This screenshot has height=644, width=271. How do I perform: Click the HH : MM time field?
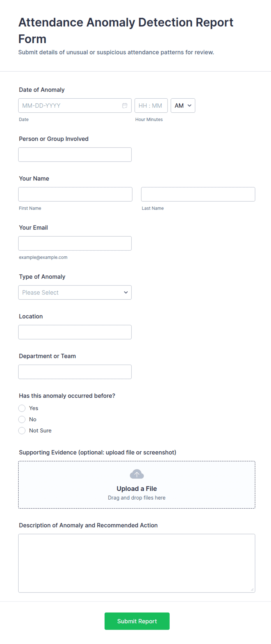pos(151,106)
